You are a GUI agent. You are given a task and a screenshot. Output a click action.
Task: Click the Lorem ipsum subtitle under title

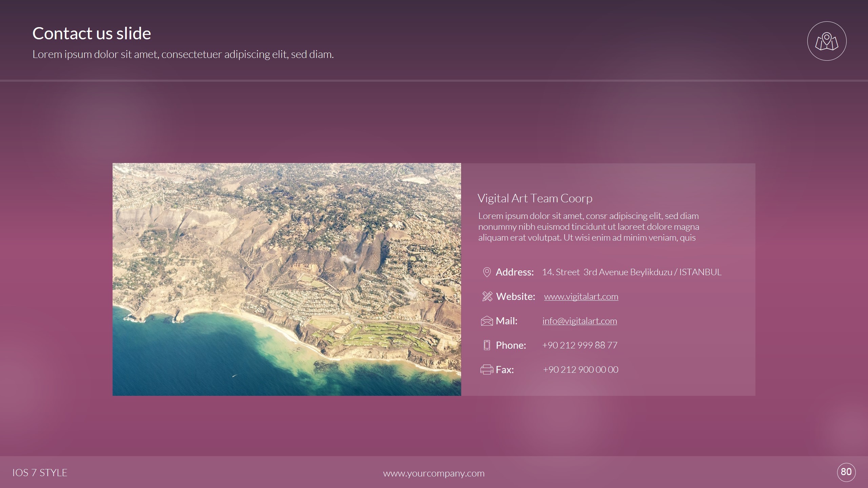[x=183, y=54]
